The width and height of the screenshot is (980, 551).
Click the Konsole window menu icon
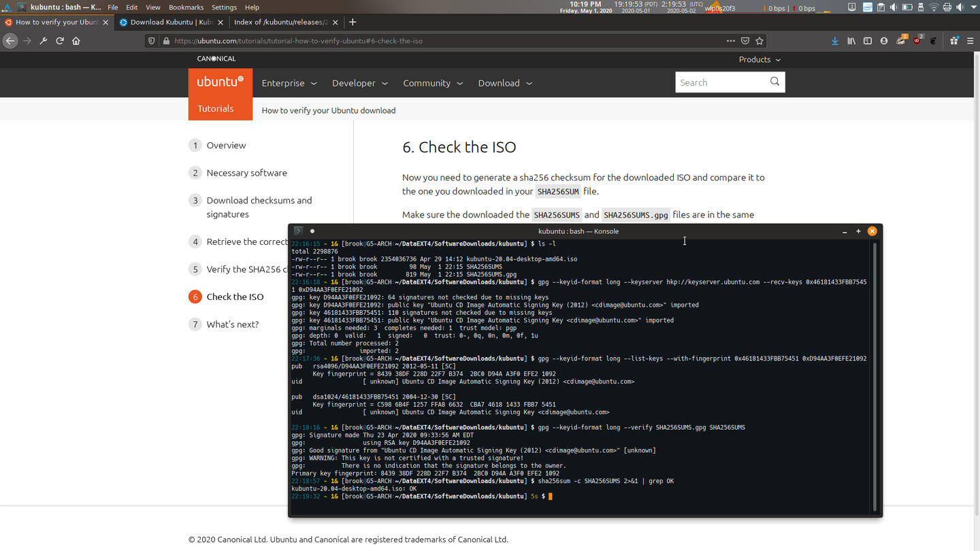click(x=298, y=231)
